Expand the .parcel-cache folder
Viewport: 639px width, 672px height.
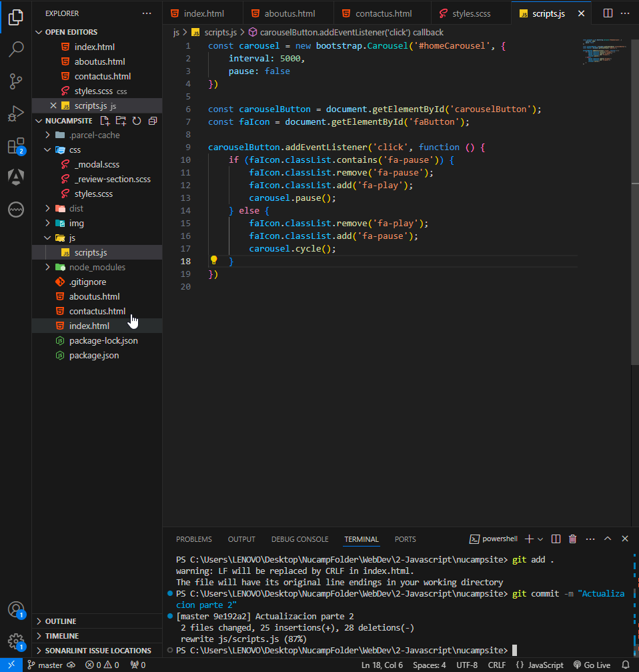(47, 135)
